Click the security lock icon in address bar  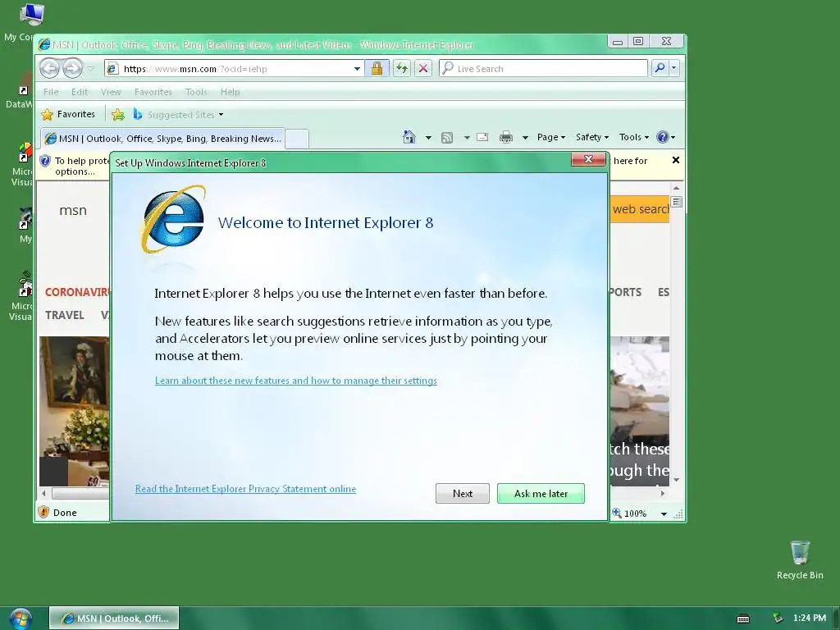pyautogui.click(x=377, y=68)
